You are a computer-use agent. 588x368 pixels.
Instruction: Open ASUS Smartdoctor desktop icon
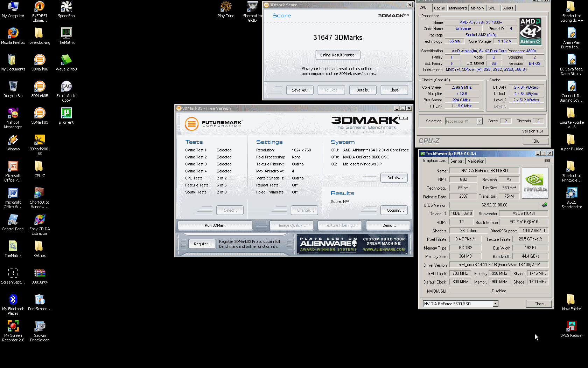pyautogui.click(x=572, y=198)
